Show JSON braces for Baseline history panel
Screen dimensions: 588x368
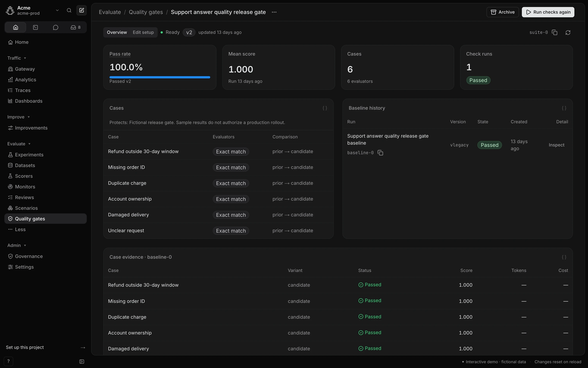pyautogui.click(x=564, y=108)
